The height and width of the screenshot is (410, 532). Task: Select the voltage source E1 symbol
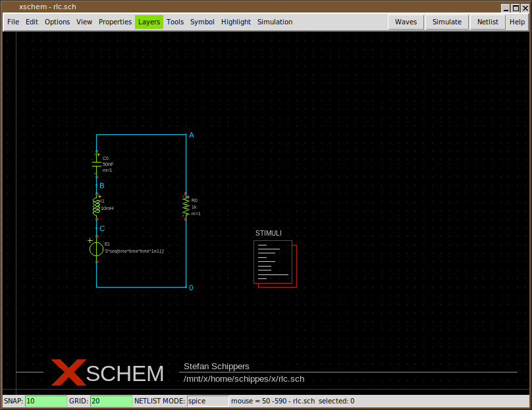(97, 248)
